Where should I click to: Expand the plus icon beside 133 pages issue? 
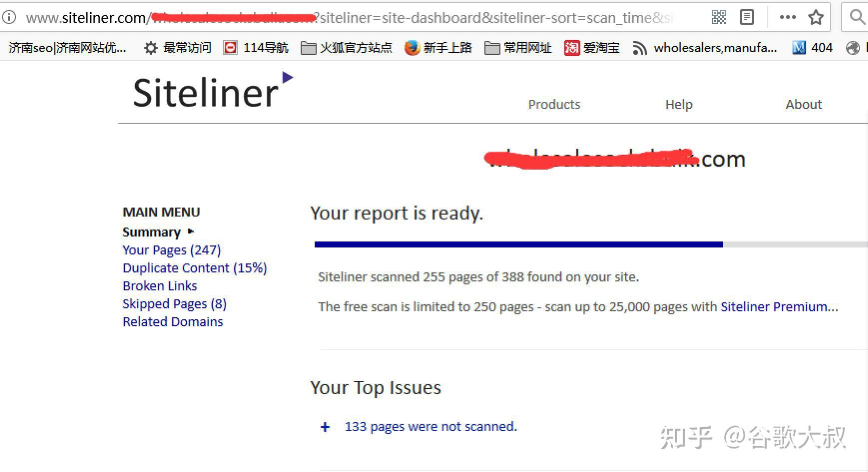325,427
